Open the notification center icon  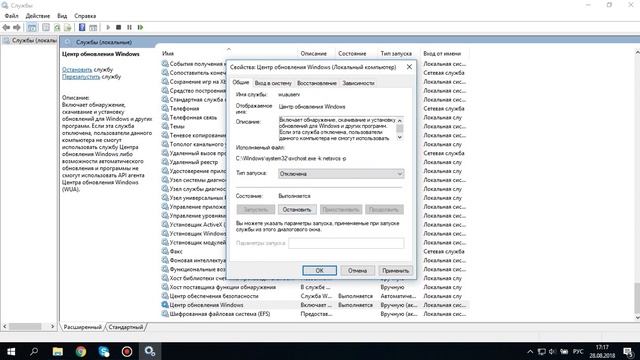[x=629, y=351]
